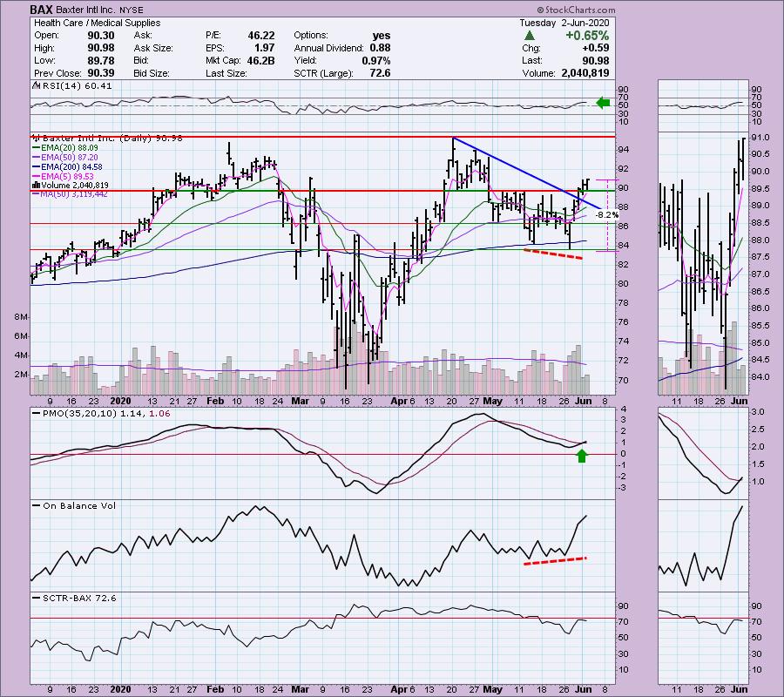
Task: Click the P/E value 46.22
Action: coord(261,36)
